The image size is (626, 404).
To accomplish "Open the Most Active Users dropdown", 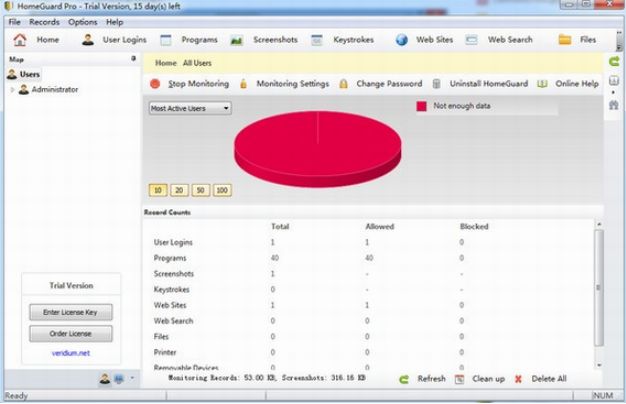I will pos(190,108).
